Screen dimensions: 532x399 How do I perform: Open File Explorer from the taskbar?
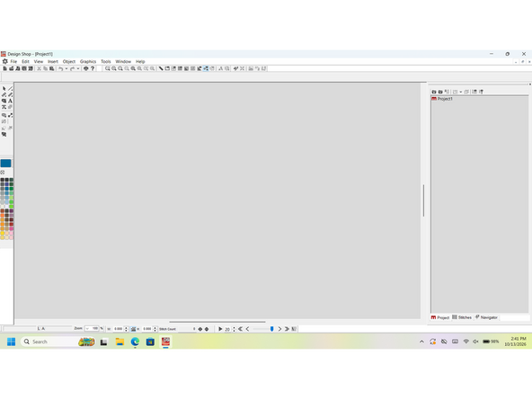(x=120, y=341)
